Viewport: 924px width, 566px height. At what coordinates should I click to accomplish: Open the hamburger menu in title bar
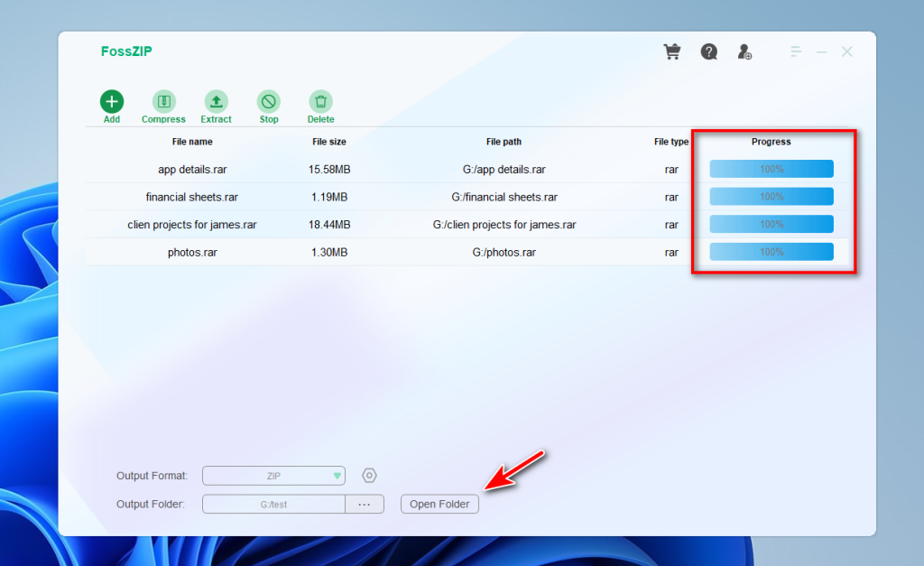tap(796, 52)
